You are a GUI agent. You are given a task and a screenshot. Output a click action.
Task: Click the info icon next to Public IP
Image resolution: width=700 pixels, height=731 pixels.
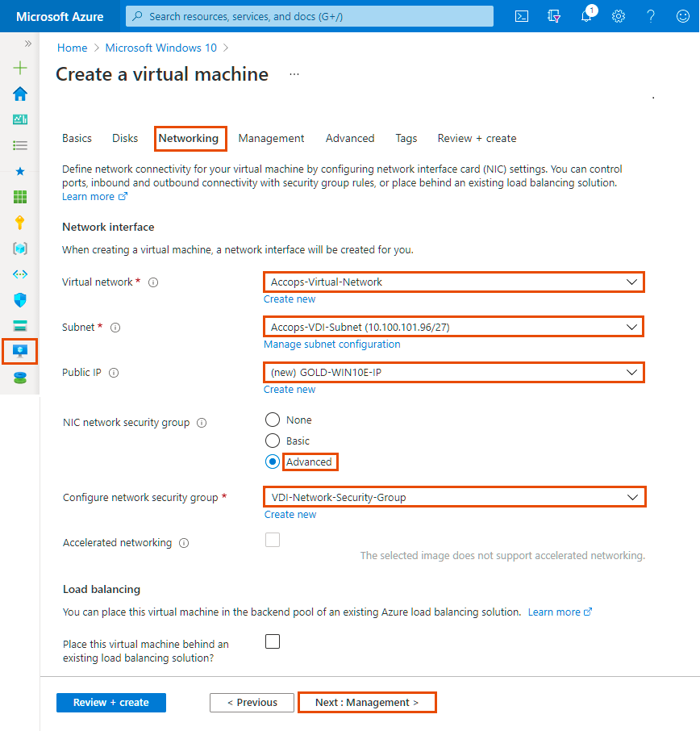coord(114,373)
